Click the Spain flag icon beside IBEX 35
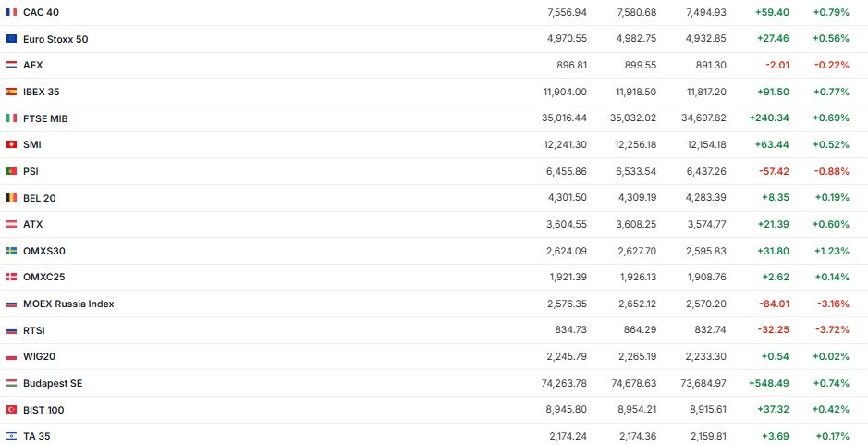 point(11,92)
